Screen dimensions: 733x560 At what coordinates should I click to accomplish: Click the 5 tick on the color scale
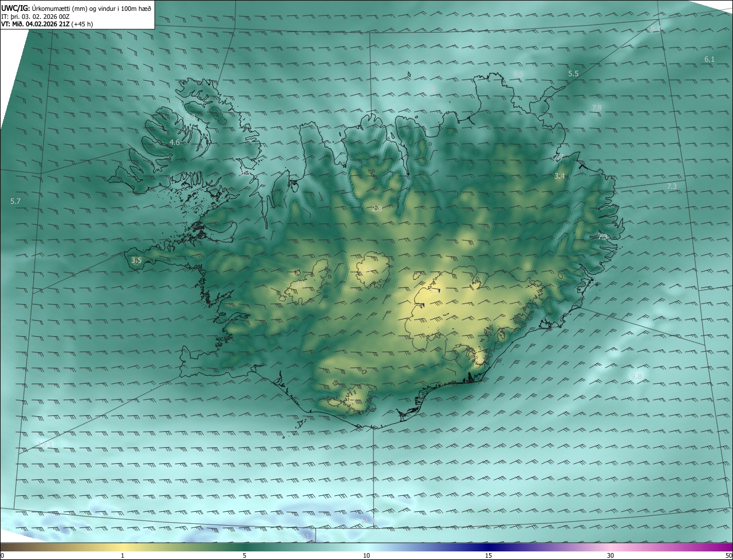coord(245,556)
